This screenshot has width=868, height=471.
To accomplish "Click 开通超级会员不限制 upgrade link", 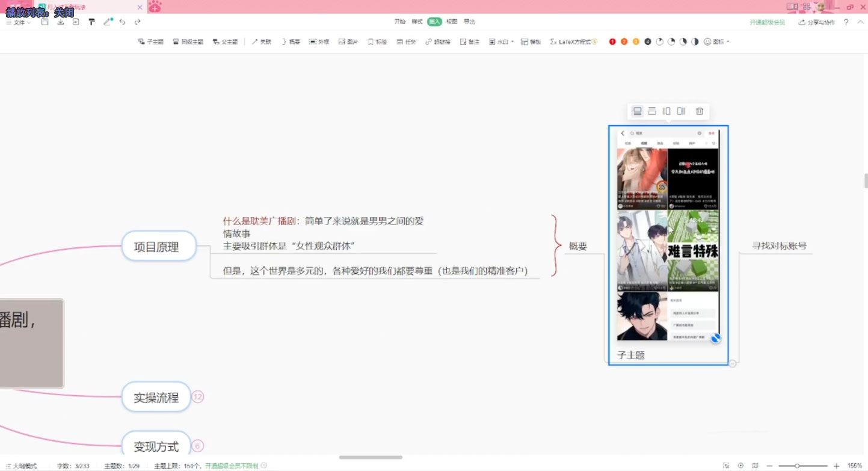I will tap(233, 466).
